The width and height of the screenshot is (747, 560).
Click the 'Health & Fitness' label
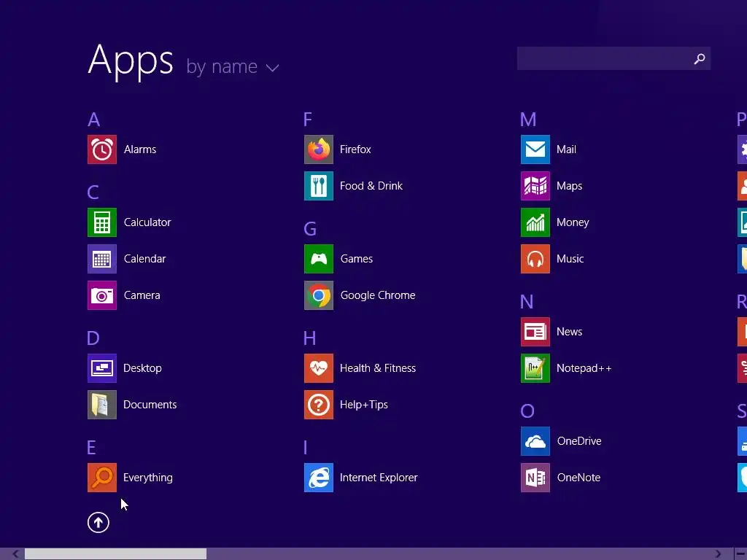[378, 368]
